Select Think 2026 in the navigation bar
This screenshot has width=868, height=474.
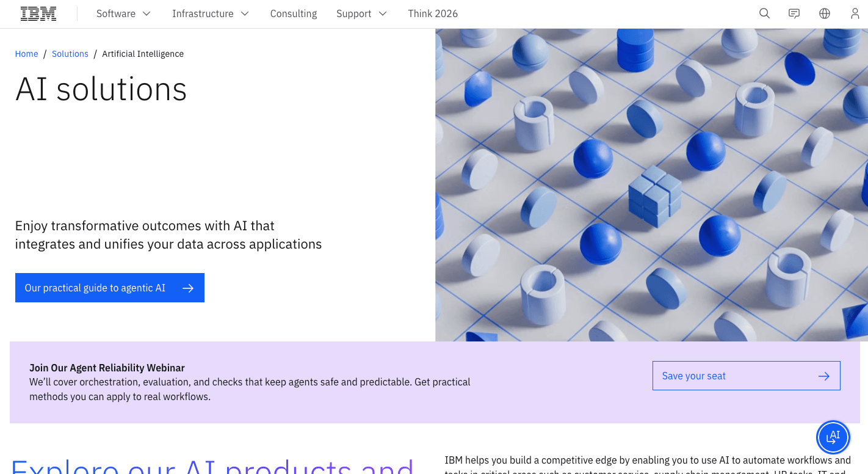(433, 13)
